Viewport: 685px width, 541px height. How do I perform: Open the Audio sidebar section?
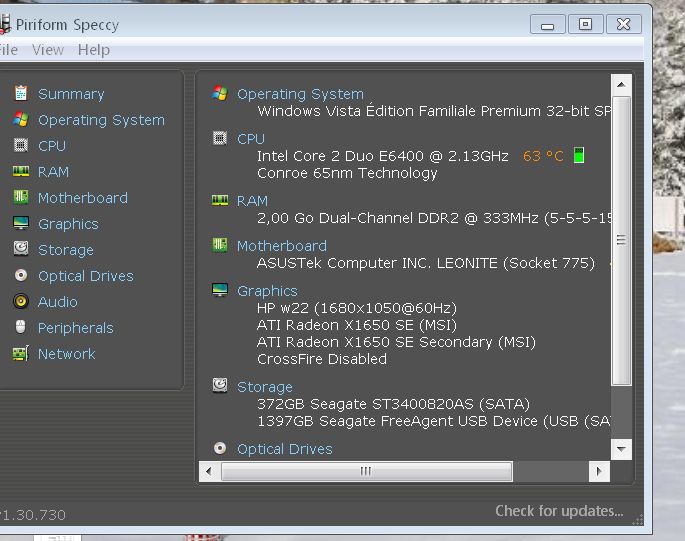coord(58,302)
